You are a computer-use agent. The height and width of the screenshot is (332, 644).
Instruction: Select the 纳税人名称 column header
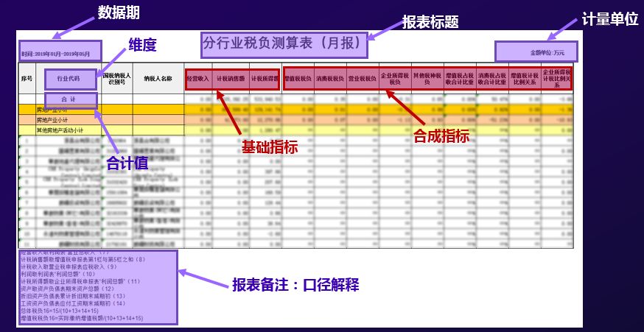point(158,78)
